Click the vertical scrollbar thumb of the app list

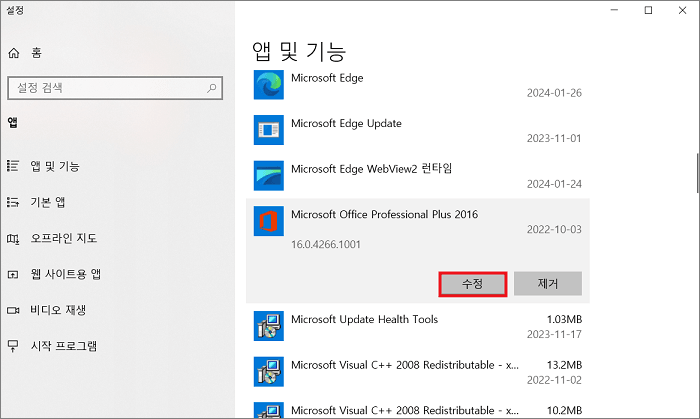[697, 173]
